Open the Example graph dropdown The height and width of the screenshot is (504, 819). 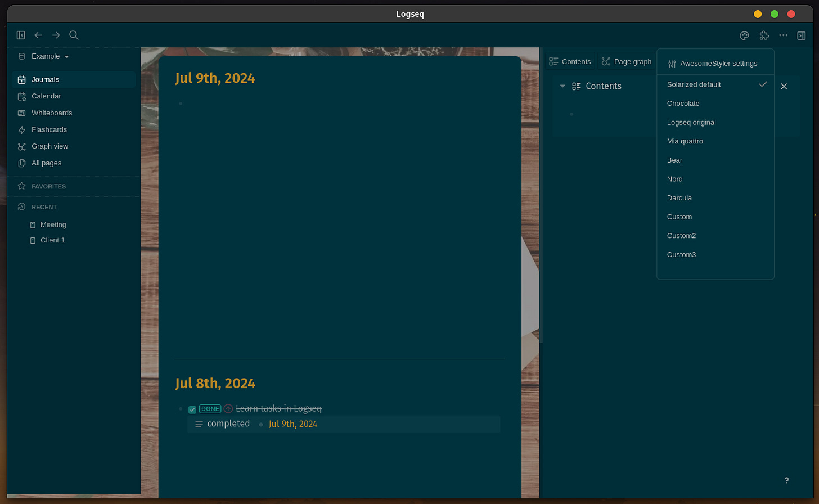pos(50,56)
